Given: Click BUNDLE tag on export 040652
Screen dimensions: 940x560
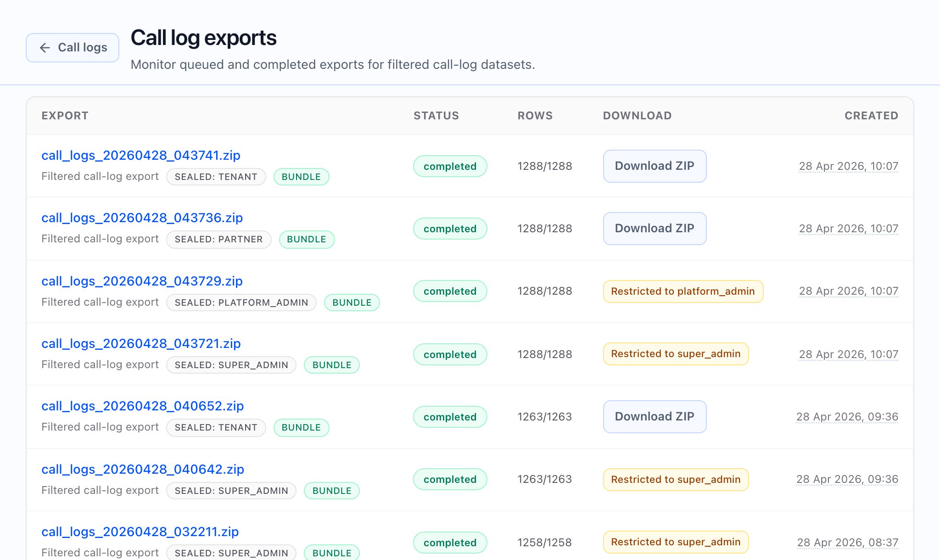Looking at the screenshot, I should coord(301,427).
